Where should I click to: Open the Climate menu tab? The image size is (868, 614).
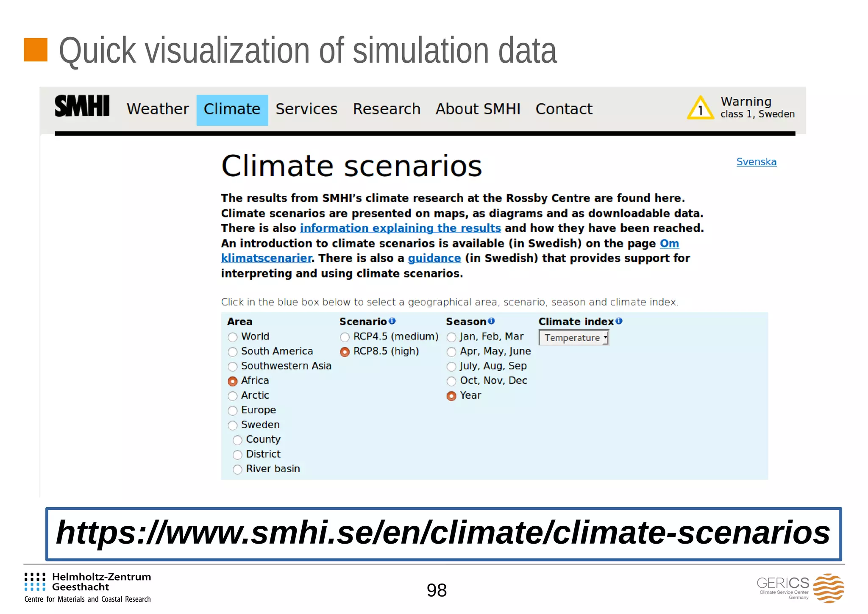(x=232, y=110)
